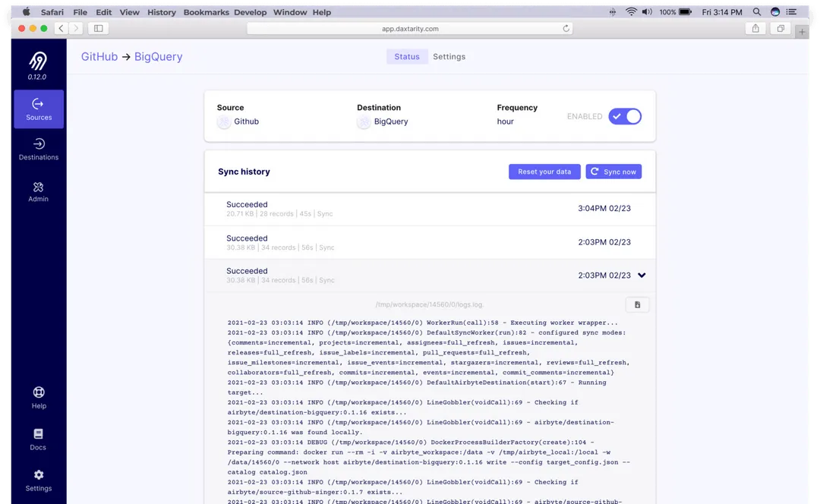Click the log path /tmp/workspace/14560/0/logs.log
This screenshot has height=504, width=820.
point(429,304)
